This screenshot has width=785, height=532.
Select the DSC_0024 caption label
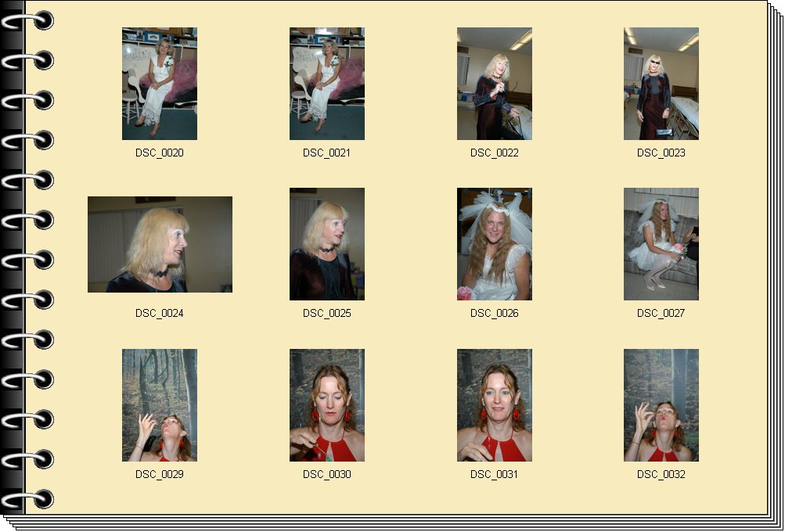coord(160,313)
